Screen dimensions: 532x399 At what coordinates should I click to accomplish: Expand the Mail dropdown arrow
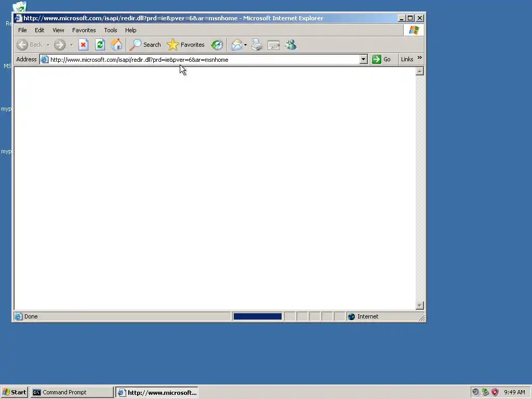tap(245, 45)
